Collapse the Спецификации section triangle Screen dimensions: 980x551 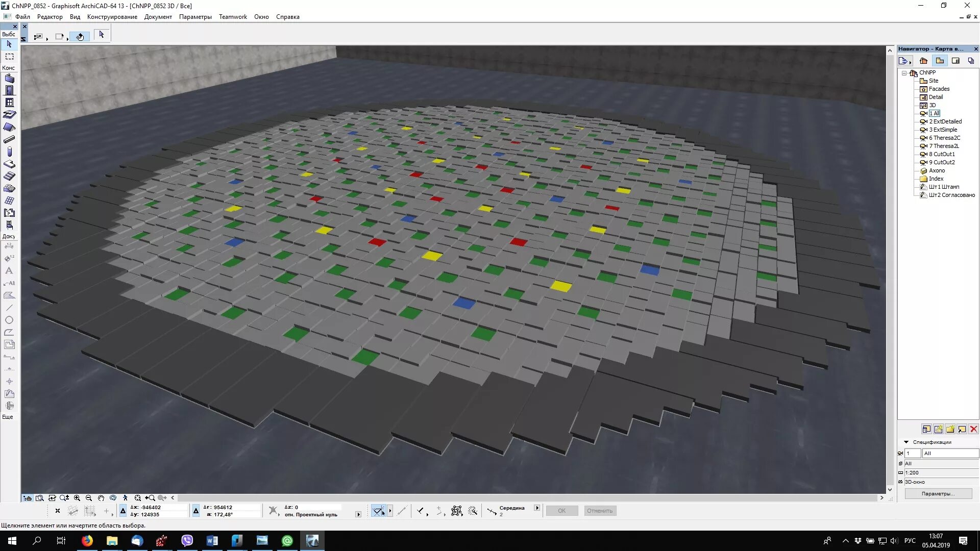click(906, 442)
